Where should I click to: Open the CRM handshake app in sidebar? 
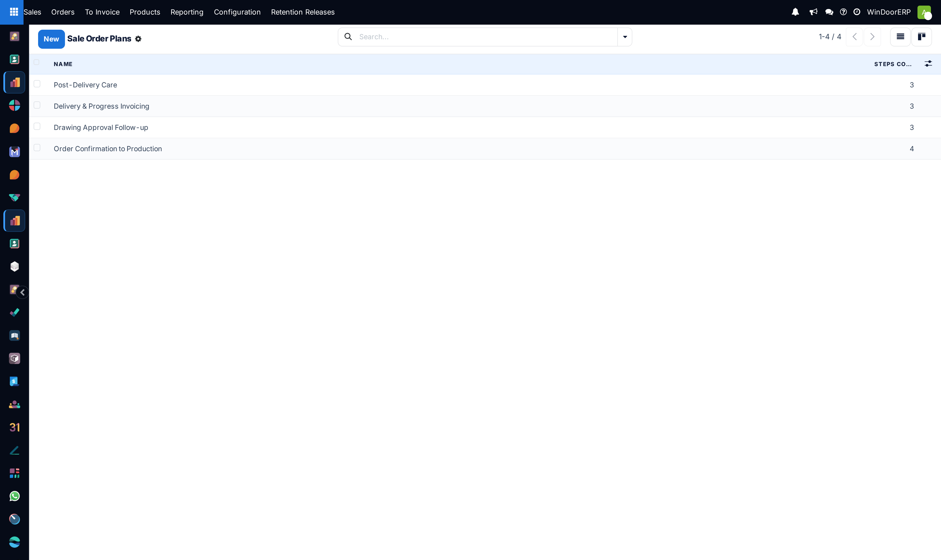tap(14, 198)
